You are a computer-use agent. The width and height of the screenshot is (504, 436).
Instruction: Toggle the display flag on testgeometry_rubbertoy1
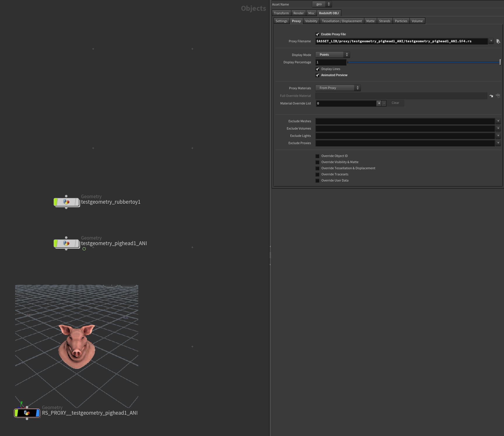pos(55,202)
